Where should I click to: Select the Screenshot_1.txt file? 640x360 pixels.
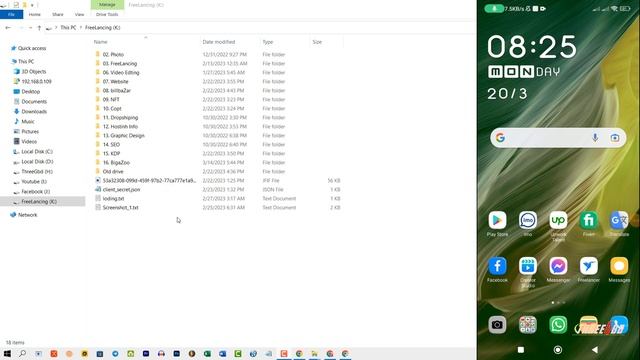pyautogui.click(x=120, y=207)
